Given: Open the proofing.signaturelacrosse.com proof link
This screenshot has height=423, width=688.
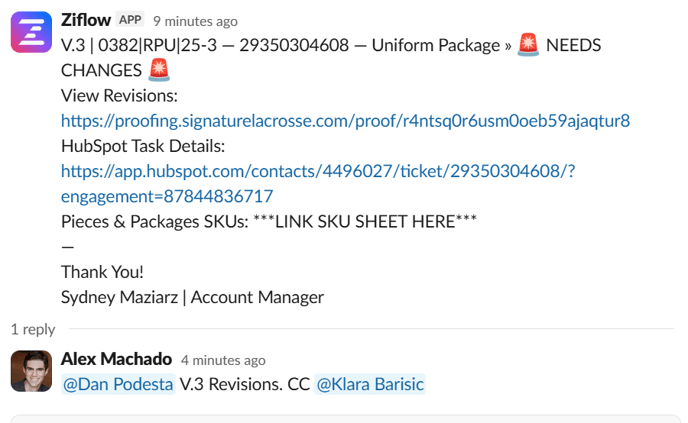Looking at the screenshot, I should [x=345, y=121].
